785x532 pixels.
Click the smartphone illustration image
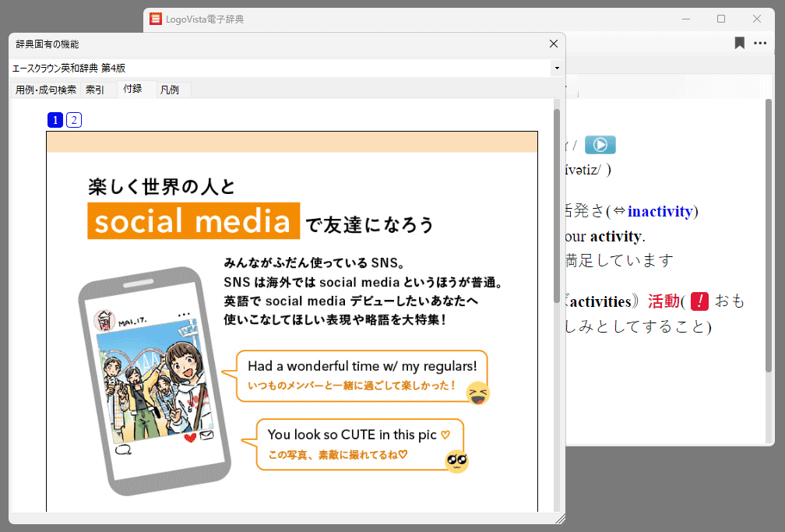(156, 382)
